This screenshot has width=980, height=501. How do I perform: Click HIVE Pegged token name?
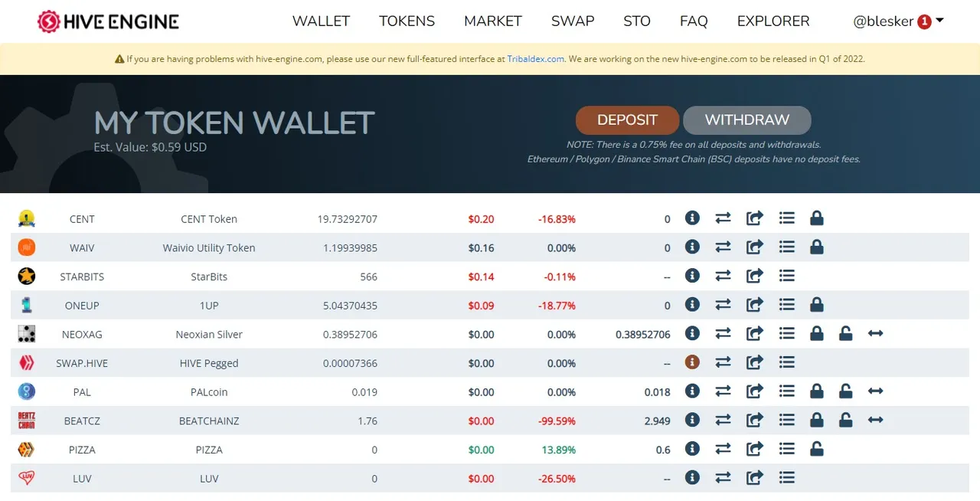tap(209, 363)
